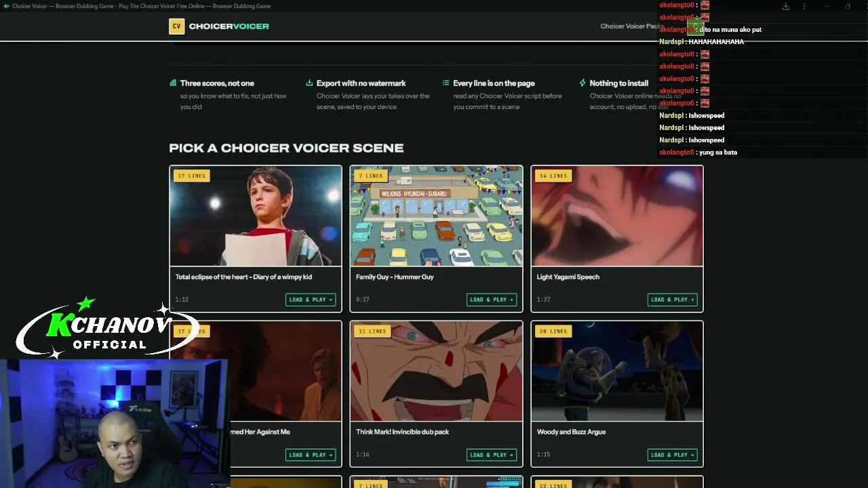Click the list icon beside Every line is on the page
Image resolution: width=868 pixels, height=488 pixels.
pyautogui.click(x=446, y=83)
